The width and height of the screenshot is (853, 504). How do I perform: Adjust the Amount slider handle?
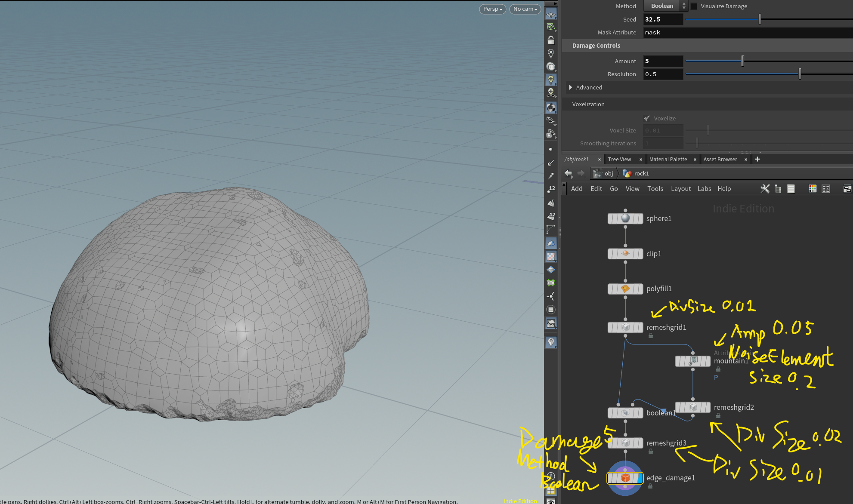(x=742, y=61)
